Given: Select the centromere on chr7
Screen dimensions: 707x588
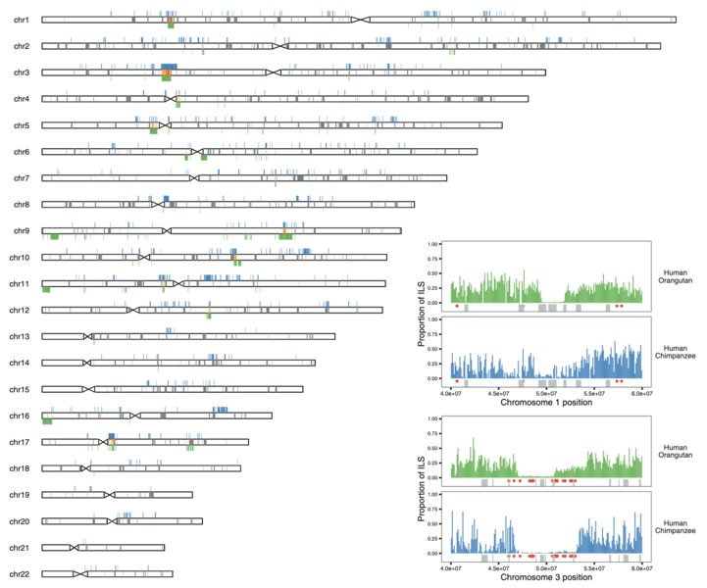Looking at the screenshot, I should click(x=194, y=178).
